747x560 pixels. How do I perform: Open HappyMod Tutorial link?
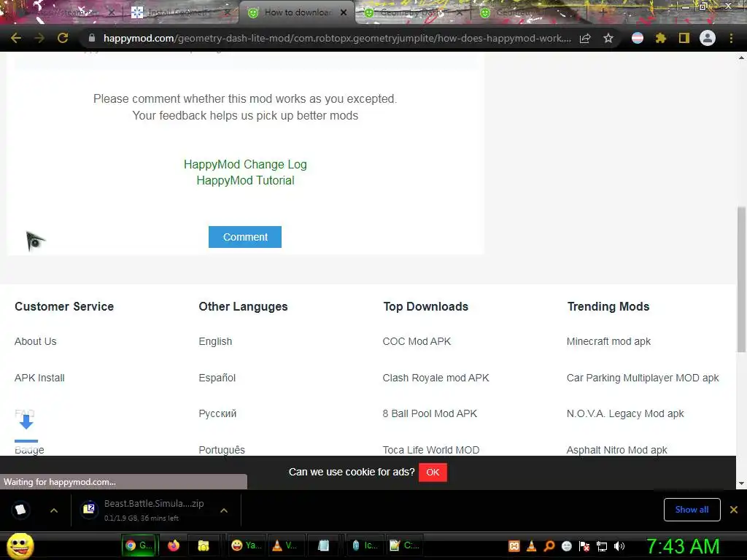245,181
